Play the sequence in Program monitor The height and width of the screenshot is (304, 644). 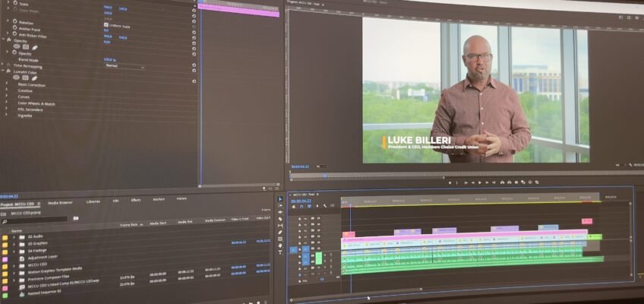[x=480, y=182]
